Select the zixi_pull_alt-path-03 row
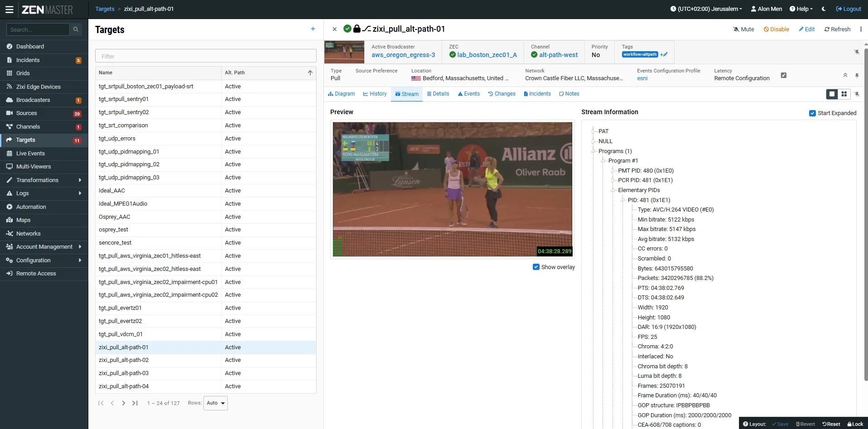Viewport: 868px width, 429px height. pyautogui.click(x=206, y=373)
